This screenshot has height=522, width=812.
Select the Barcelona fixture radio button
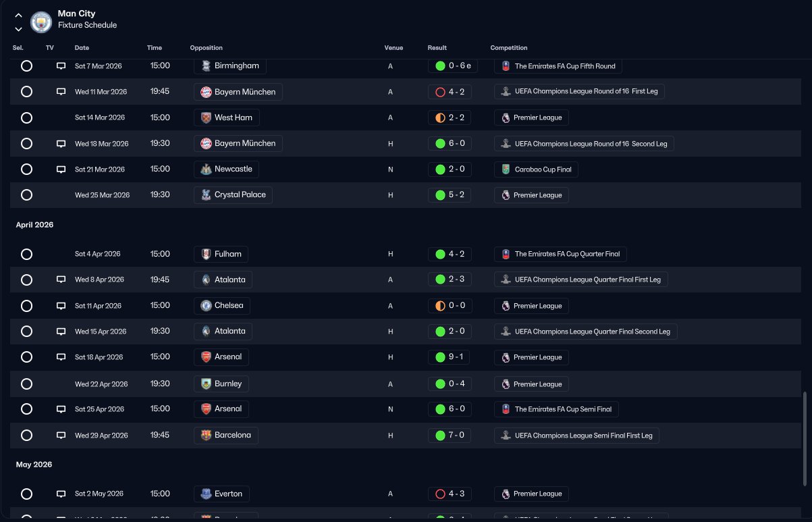coord(26,436)
